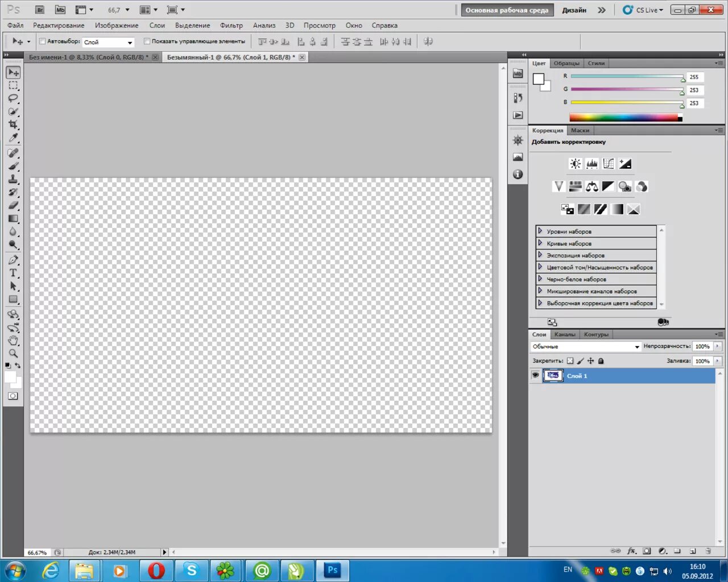Select the Pen tool
Image resolution: width=728 pixels, height=582 pixels.
point(14,260)
